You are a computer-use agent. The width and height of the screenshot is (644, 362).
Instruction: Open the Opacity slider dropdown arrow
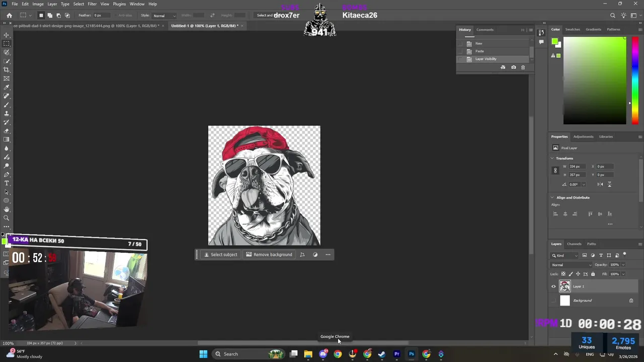(x=623, y=265)
